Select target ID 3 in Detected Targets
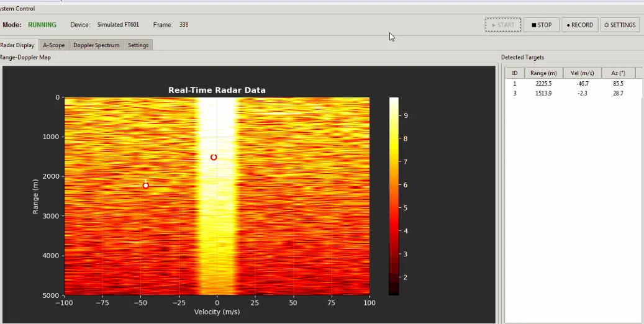 click(514, 93)
